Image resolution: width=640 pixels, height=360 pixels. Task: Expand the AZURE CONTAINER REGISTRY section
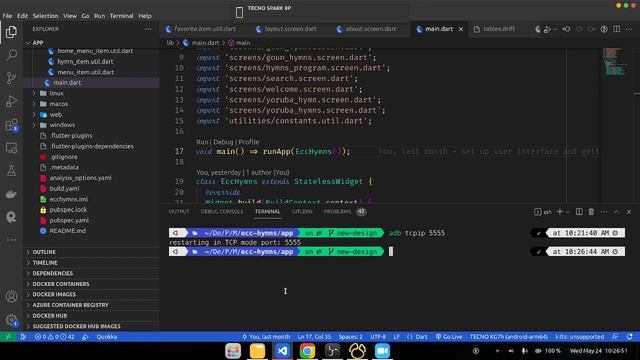click(x=92, y=305)
